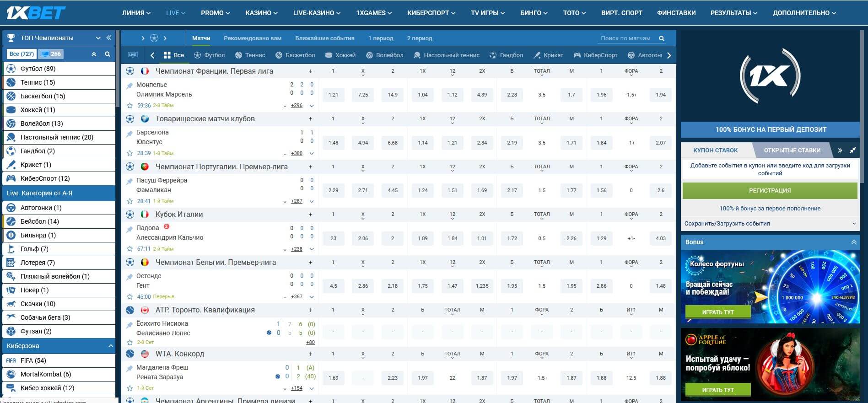This screenshot has width=868, height=403.
Task: Open the Ближайшие события tab
Action: [x=324, y=38]
